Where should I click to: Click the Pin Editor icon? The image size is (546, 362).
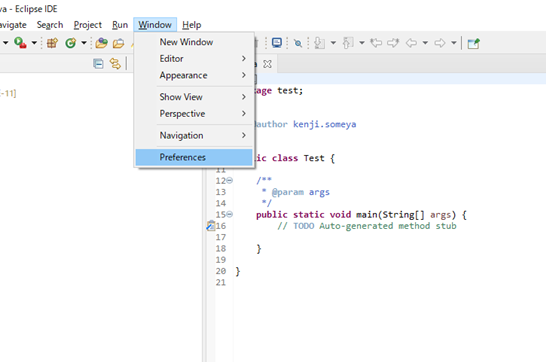[x=474, y=43]
